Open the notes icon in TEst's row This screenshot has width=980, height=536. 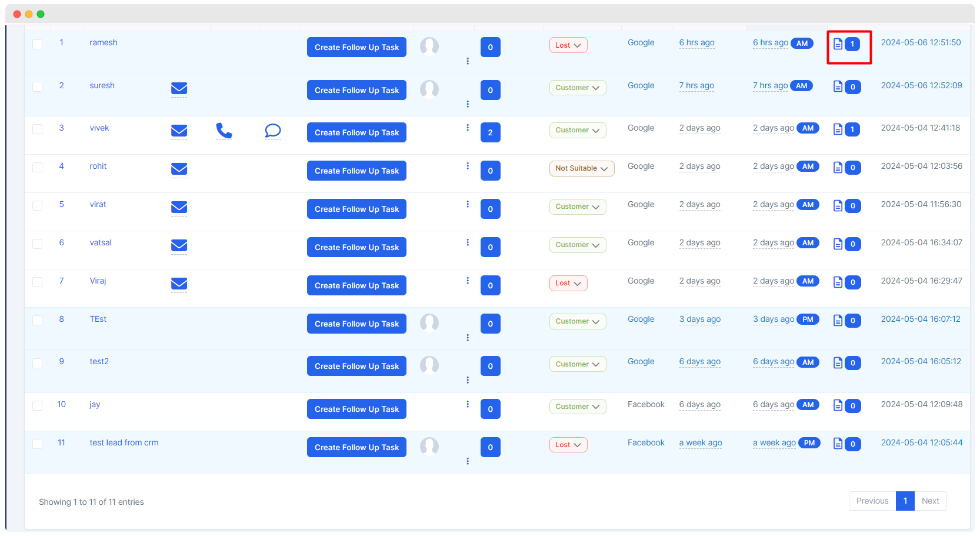(838, 320)
